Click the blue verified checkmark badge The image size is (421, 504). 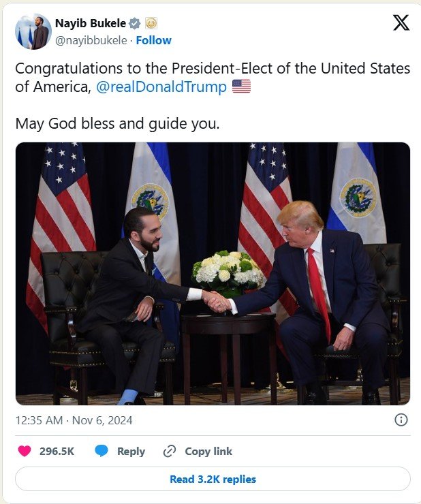point(136,24)
